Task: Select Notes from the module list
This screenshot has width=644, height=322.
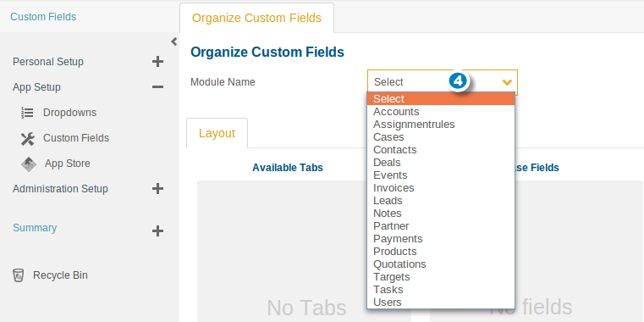Action: (x=441, y=214)
